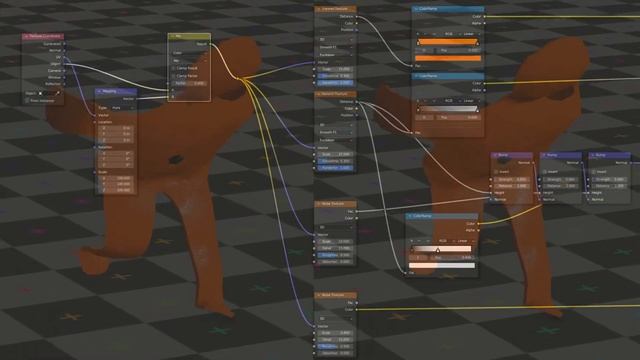Image resolution: width=640 pixels, height=360 pixels.
Task: Click Strength field on pink-header Bump node
Action: tap(512, 179)
